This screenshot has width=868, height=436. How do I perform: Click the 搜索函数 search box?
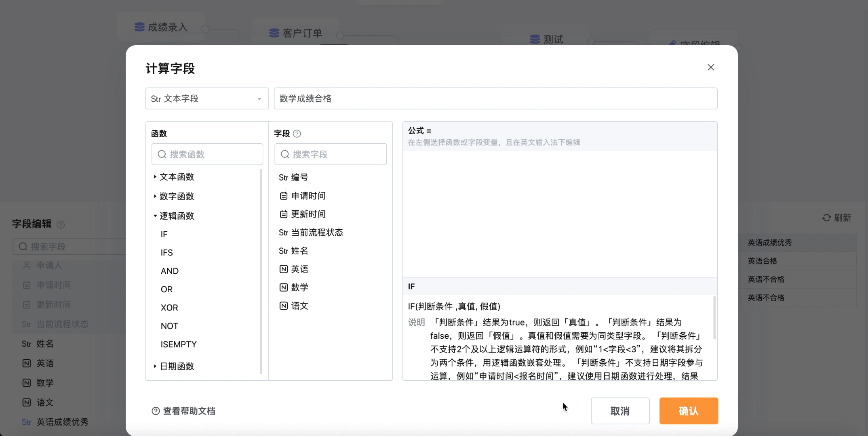(207, 154)
